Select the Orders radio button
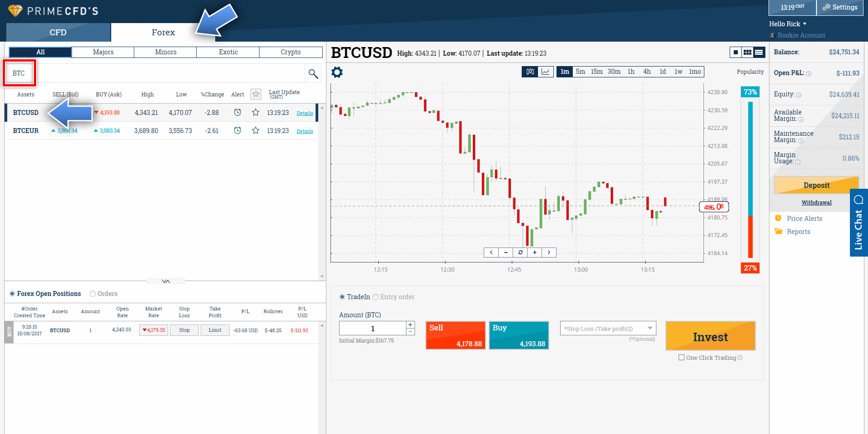The height and width of the screenshot is (434, 868). [93, 294]
